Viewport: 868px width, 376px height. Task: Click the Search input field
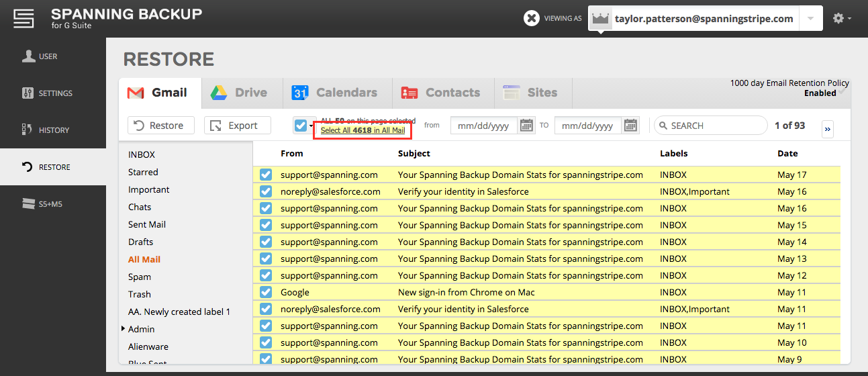(x=710, y=126)
